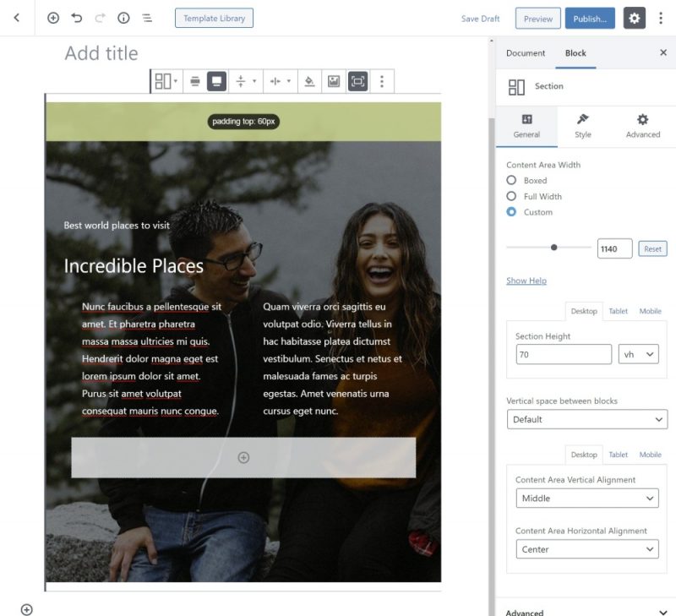Change block type via Section icon
This screenshot has width=676, height=616.
[x=166, y=81]
